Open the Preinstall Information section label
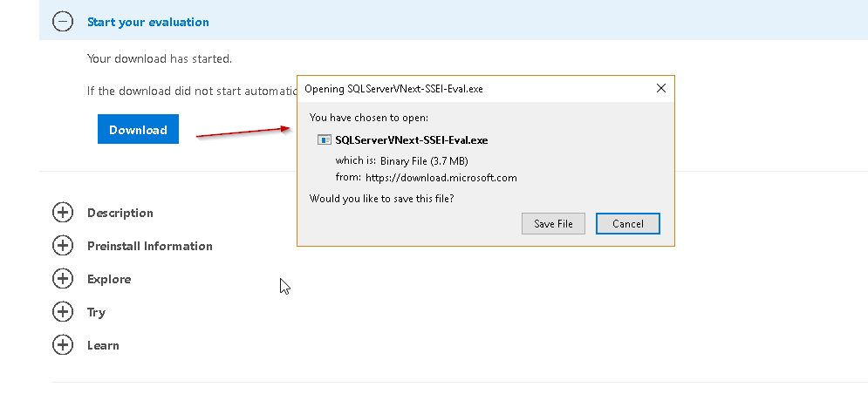The width and height of the screenshot is (868, 394). (149, 246)
